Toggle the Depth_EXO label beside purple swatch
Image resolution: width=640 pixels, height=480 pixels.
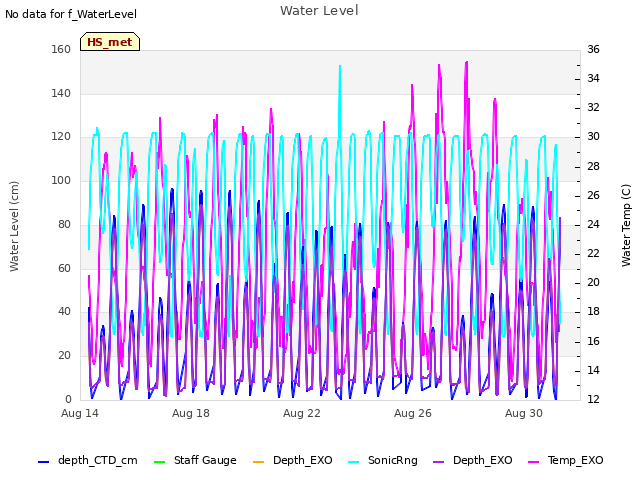483,460
